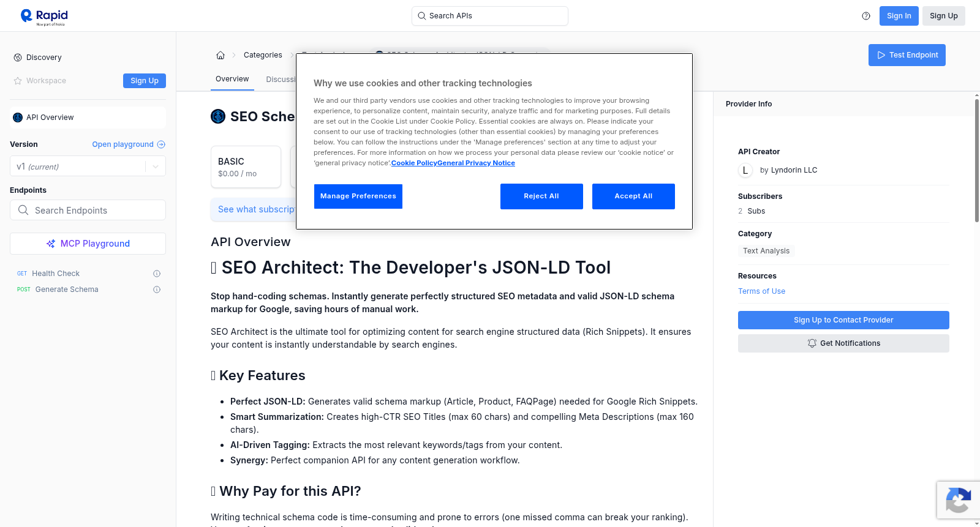Open Discovery from sidebar

click(x=44, y=58)
